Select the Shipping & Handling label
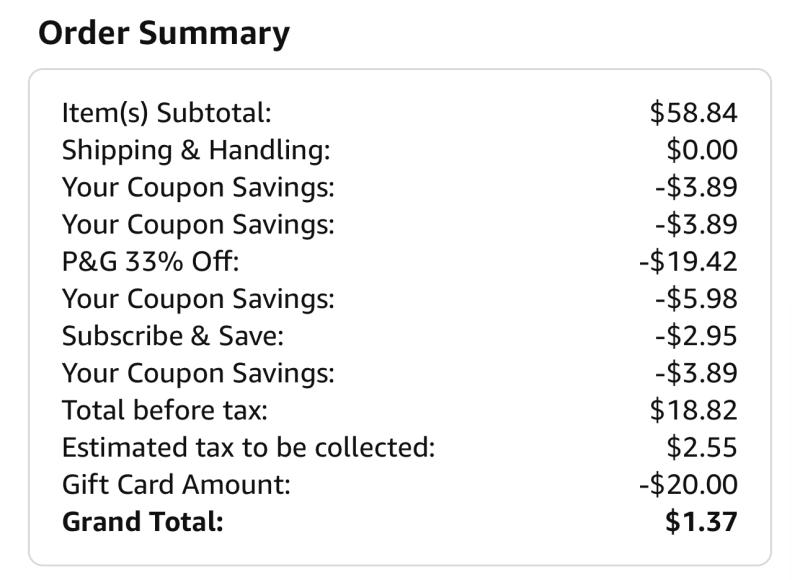Screen dimensions: 800x580 click(x=196, y=150)
